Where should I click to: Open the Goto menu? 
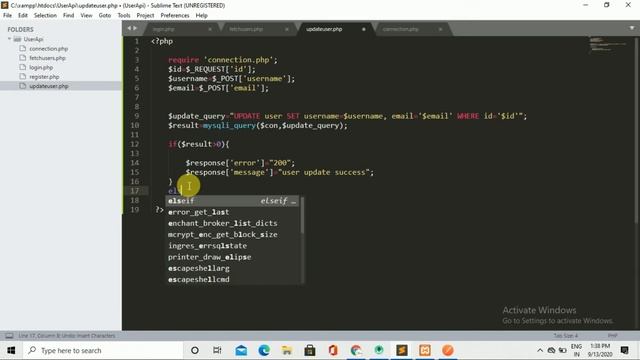click(x=105, y=16)
